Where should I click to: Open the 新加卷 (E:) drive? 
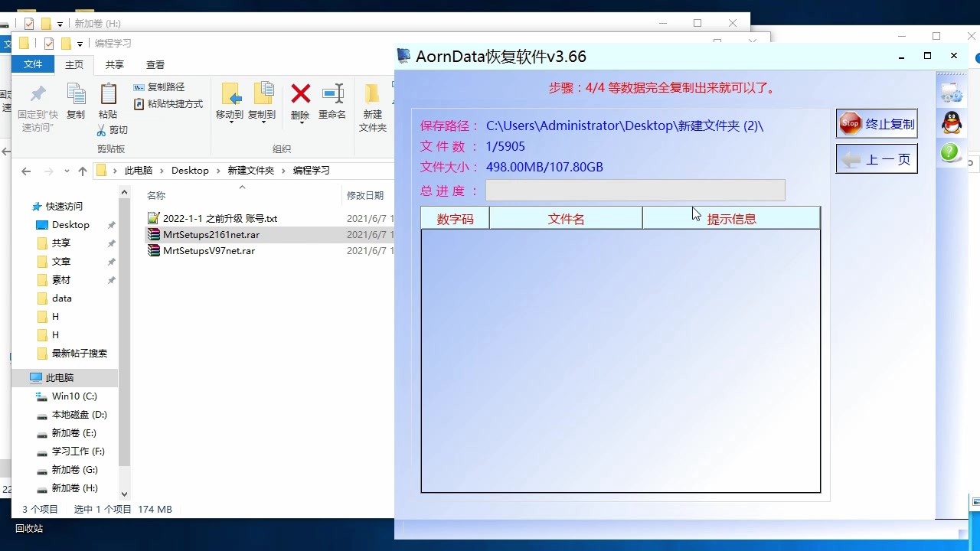[73, 433]
